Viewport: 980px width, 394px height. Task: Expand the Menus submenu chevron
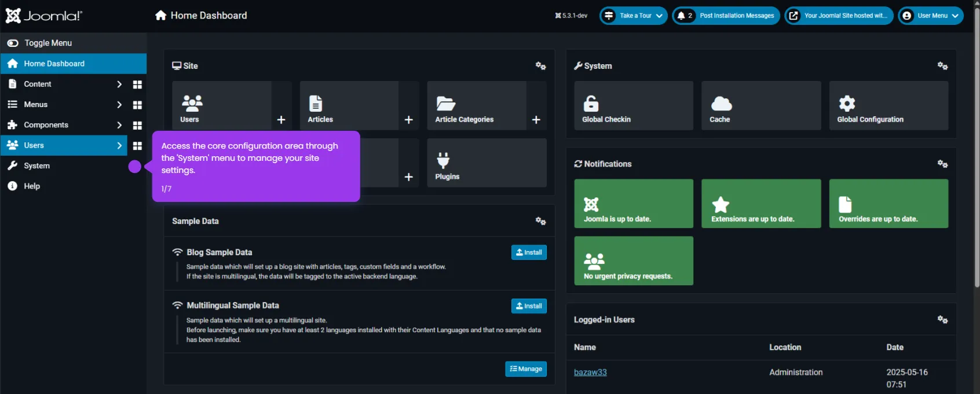pos(119,105)
